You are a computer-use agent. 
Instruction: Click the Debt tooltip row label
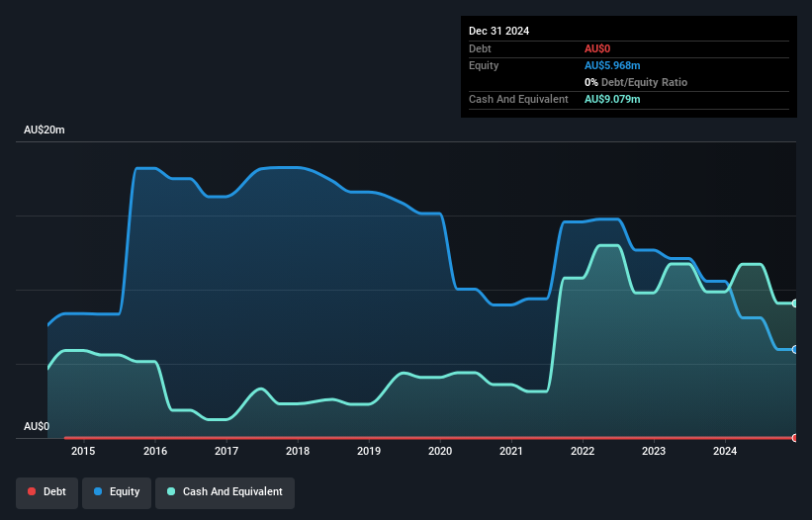coord(480,48)
